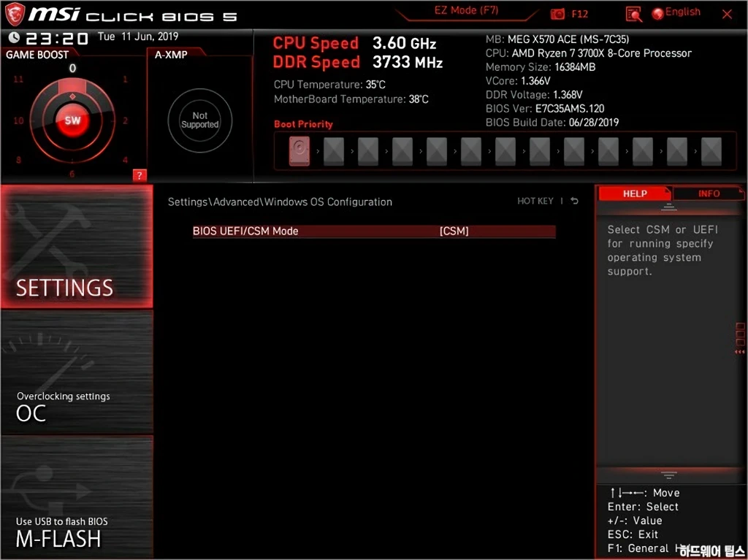Click the DDR Voltage 1.368V reading
This screenshot has height=560, width=748.
[534, 94]
